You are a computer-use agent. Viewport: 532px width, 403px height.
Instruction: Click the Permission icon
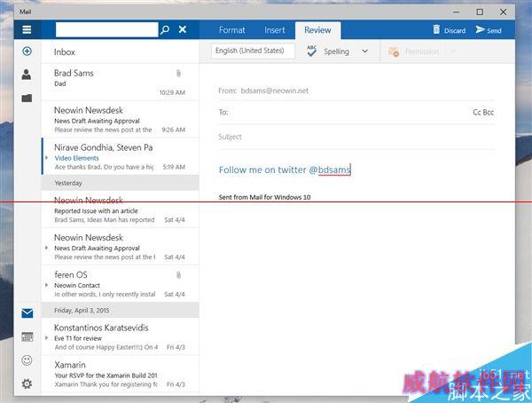click(394, 52)
